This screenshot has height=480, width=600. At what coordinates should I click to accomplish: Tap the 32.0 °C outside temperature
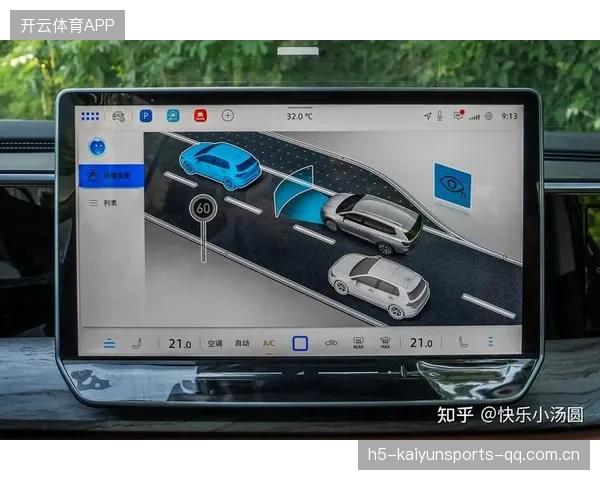point(300,116)
